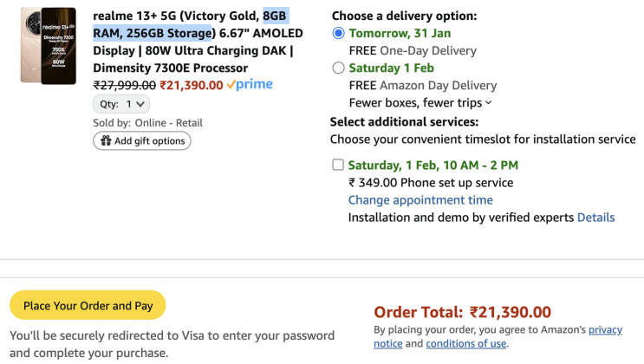Open the Qty quantity dropdown
Viewport: 644px width, 364px height.
pos(121,104)
